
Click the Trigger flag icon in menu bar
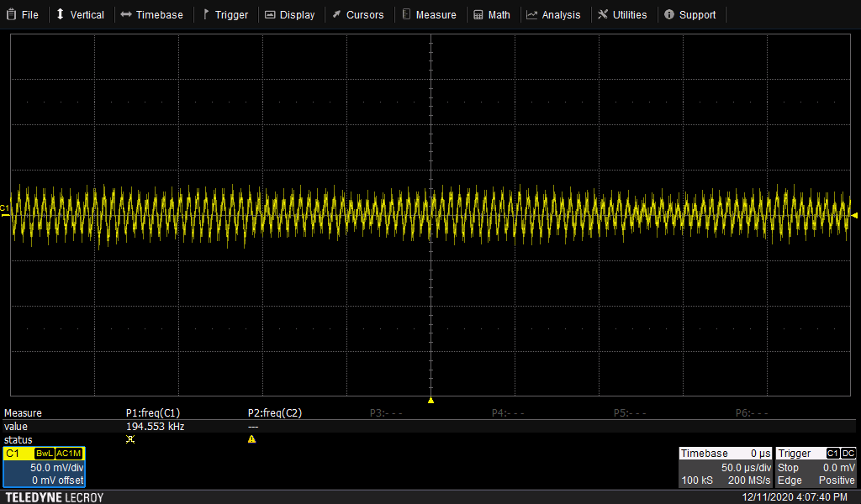coord(206,14)
